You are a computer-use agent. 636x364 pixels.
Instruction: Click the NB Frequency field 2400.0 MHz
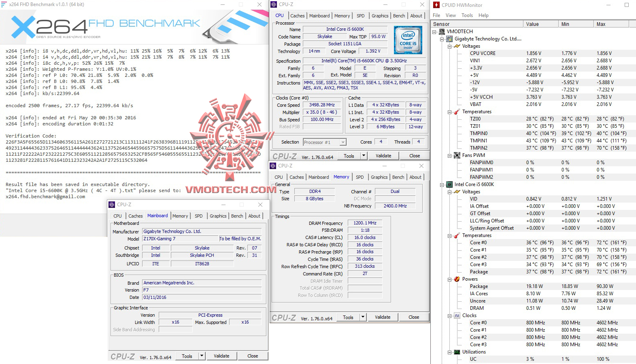395,206
